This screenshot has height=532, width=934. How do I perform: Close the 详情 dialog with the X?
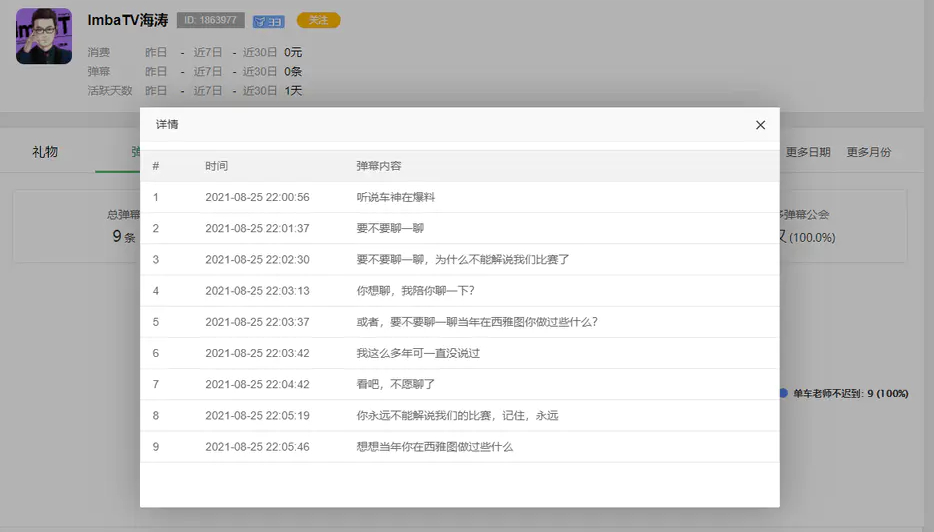[x=760, y=125]
